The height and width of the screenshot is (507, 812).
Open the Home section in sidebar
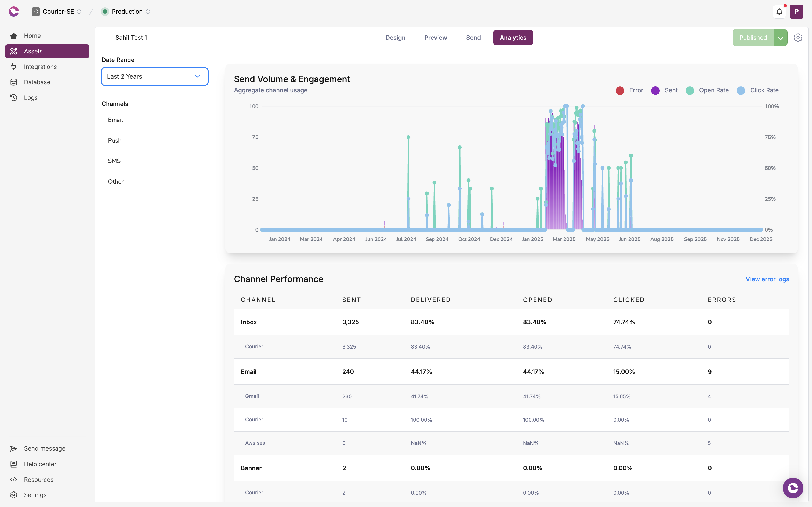click(32, 35)
